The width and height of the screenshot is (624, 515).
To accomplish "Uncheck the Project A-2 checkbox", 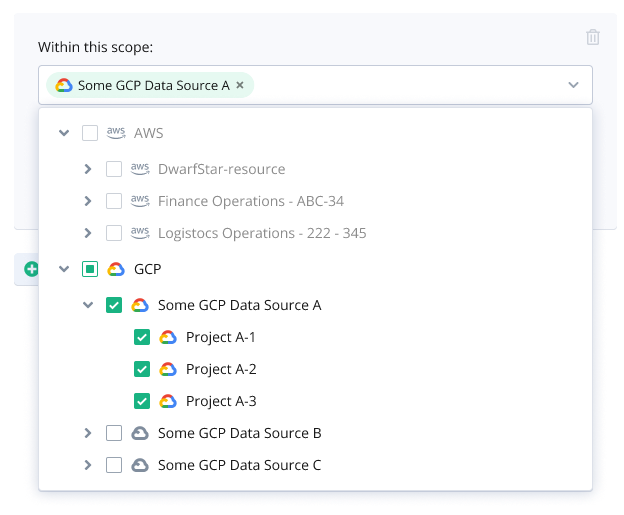I will (142, 369).
